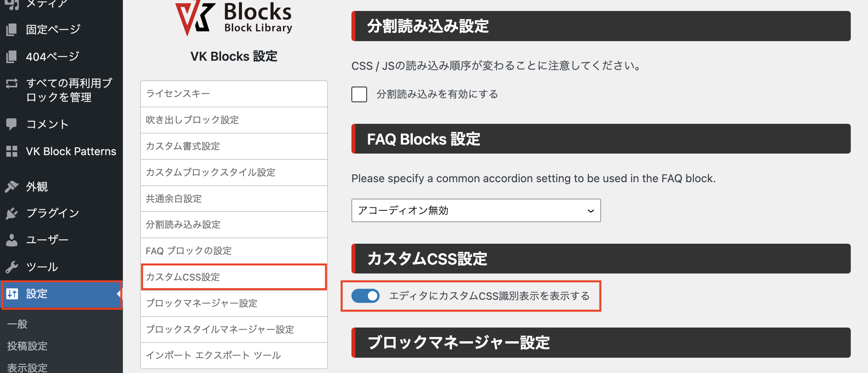The width and height of the screenshot is (868, 373).
Task: Click the 外観 paintbrush icon
Action: (x=12, y=186)
